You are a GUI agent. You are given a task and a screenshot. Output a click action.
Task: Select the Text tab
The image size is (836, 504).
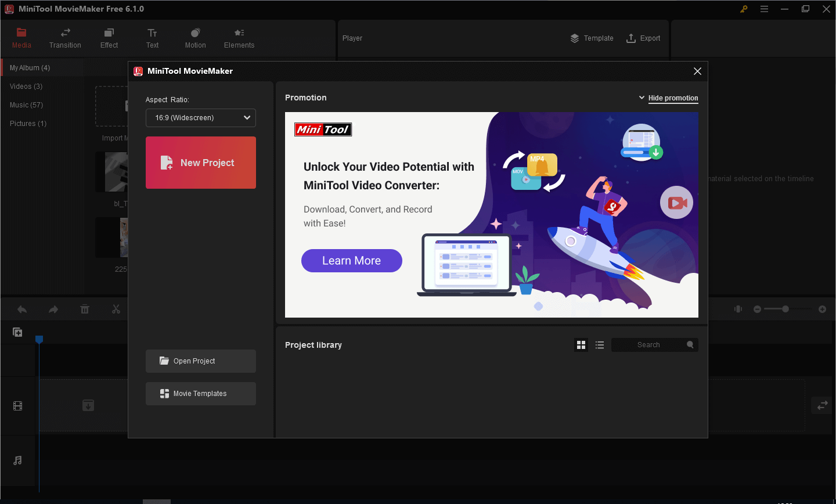152,38
